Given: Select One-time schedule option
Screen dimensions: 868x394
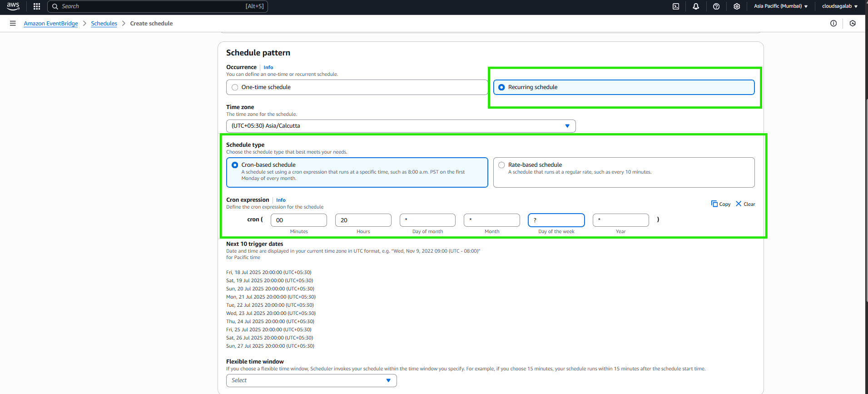Looking at the screenshot, I should click(357, 87).
